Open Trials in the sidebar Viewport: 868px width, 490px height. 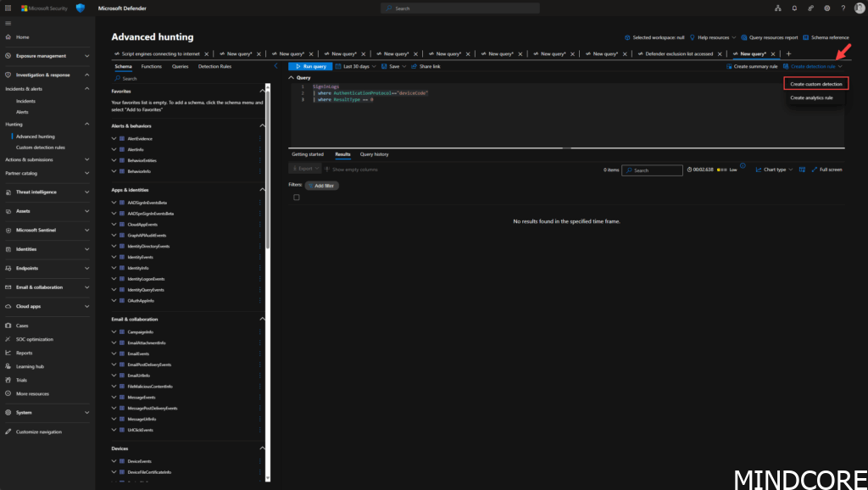tap(21, 381)
